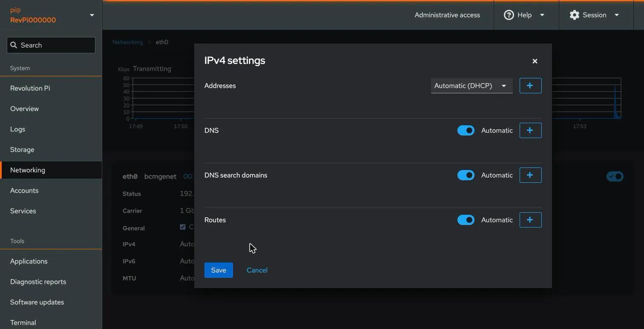Click into the sidebar Search field
The image size is (644, 329).
[x=51, y=45]
